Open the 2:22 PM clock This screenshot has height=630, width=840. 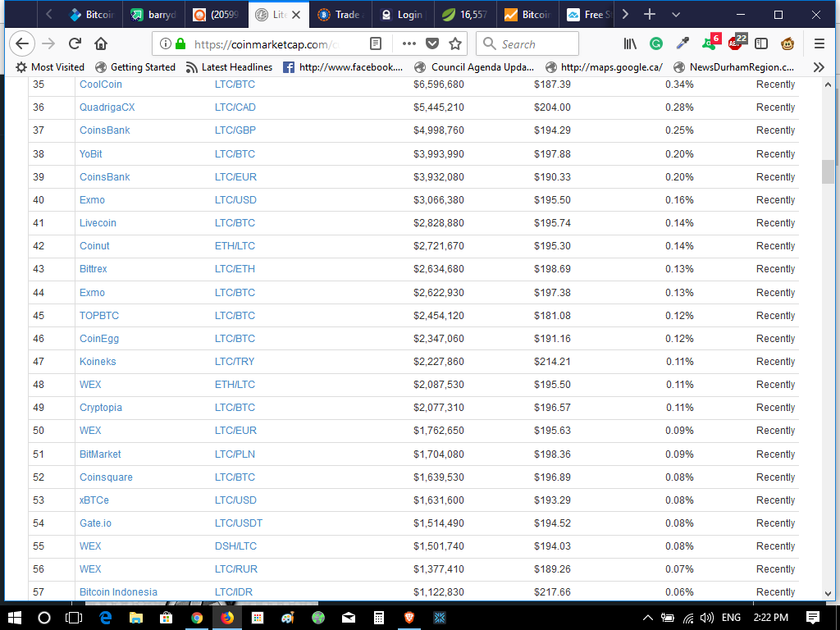coord(771,618)
